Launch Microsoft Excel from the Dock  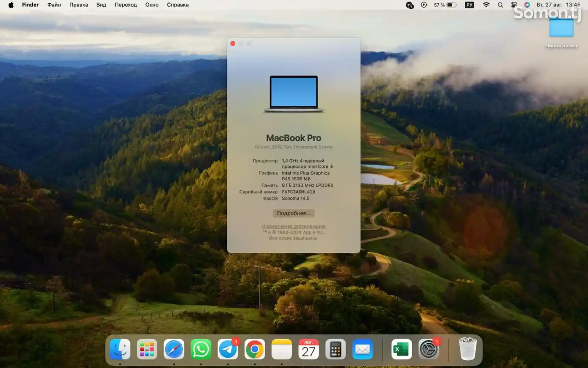(401, 349)
